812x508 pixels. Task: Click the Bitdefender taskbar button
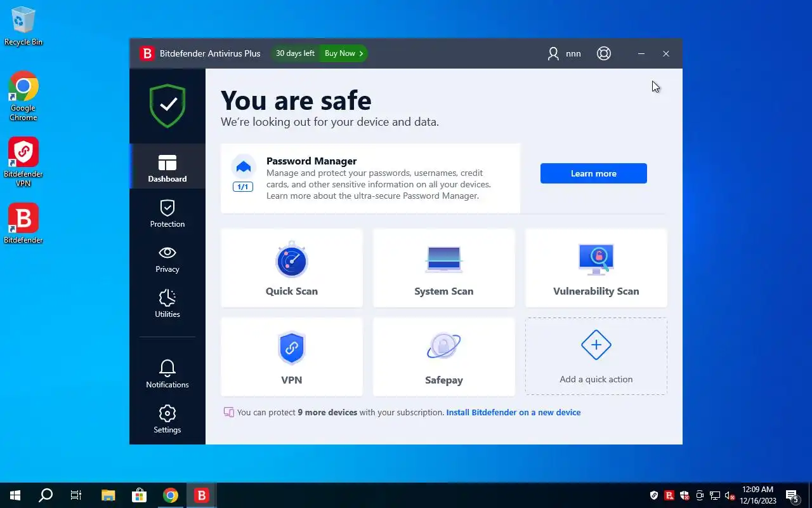click(x=201, y=495)
